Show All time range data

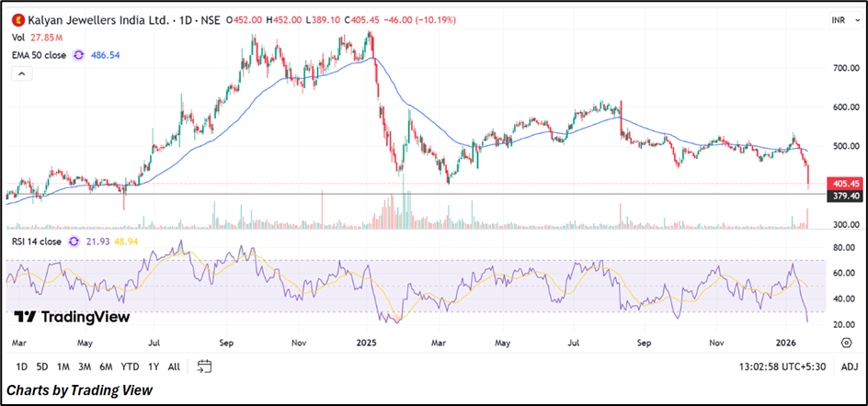[174, 367]
